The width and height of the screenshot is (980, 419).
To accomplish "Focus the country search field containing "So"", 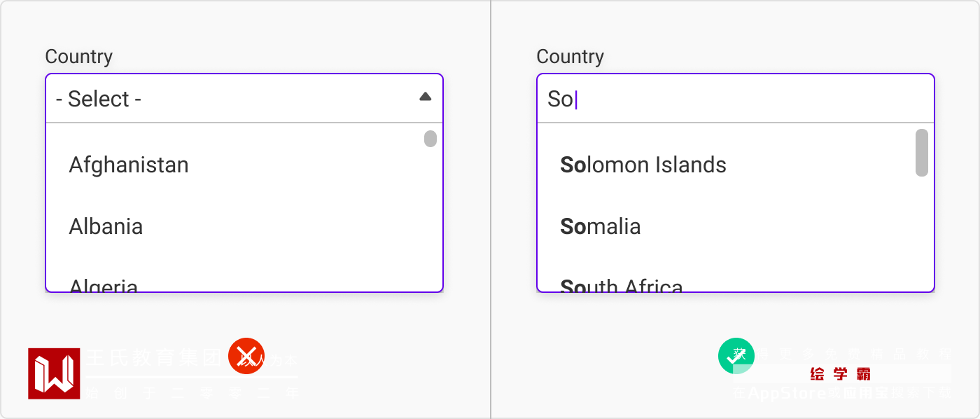I will pos(735,99).
